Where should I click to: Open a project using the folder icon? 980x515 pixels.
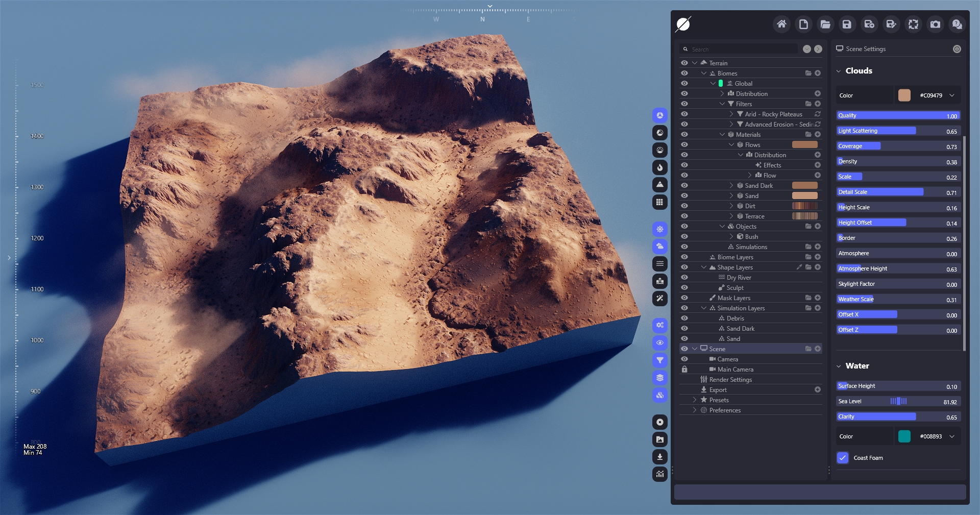click(825, 24)
